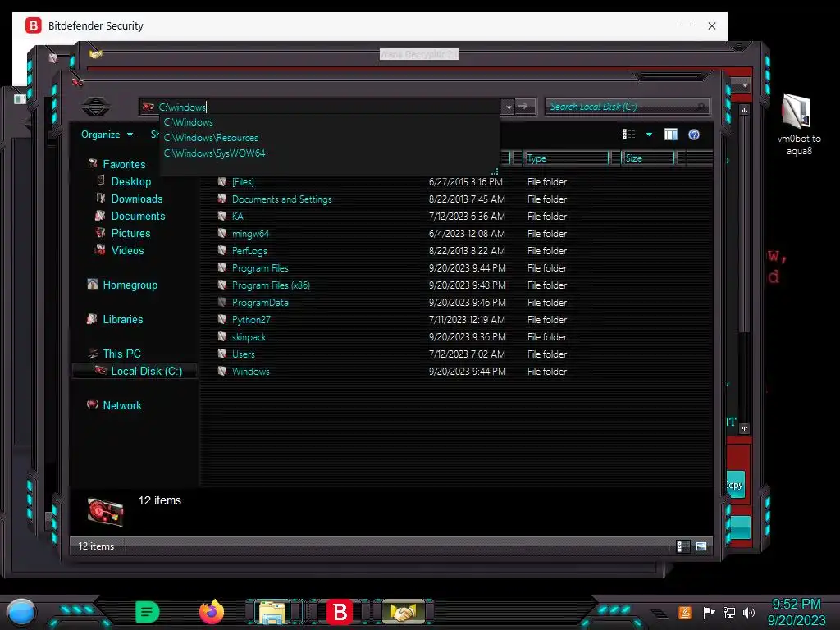The image size is (840, 630).
Task: Select the Windows folder in file list
Action: pyautogui.click(x=250, y=372)
